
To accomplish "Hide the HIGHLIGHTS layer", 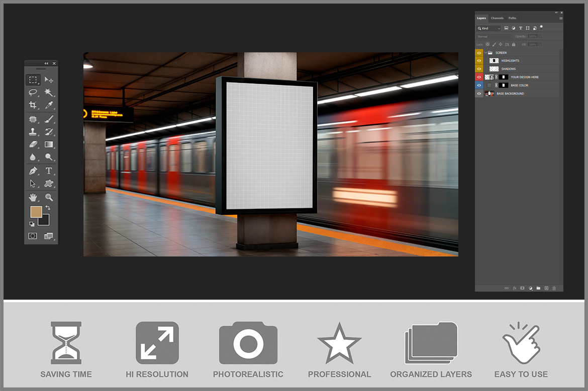I will [x=479, y=61].
